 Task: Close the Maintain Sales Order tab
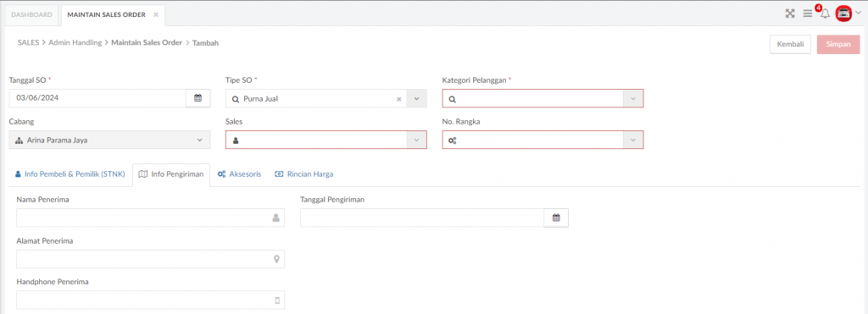point(156,15)
